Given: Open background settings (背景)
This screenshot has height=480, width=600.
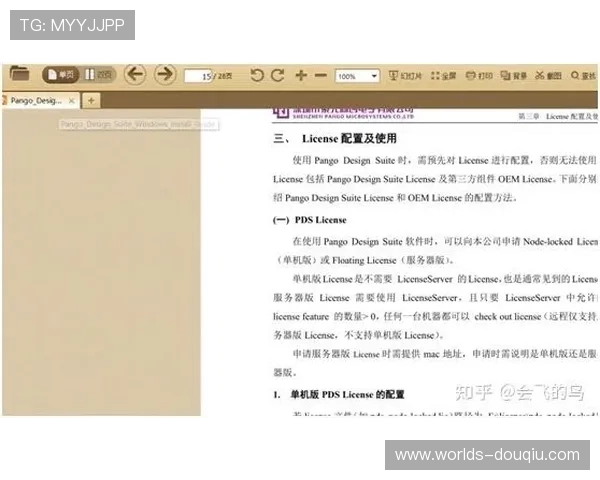Looking at the screenshot, I should point(514,76).
